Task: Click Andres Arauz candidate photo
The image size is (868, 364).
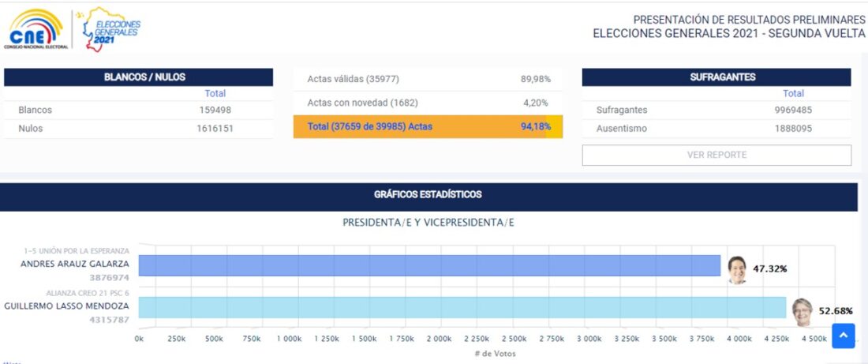Action: [737, 268]
